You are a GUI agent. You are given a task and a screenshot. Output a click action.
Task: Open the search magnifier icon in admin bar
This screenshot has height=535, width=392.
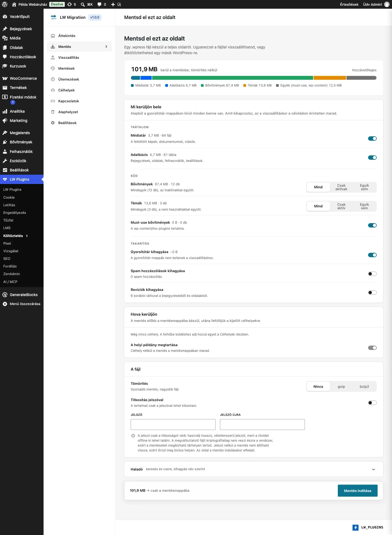(x=83, y=4)
